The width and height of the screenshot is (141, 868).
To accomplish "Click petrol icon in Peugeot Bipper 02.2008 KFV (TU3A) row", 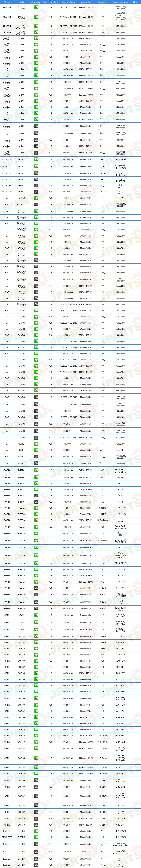I will pos(36,831).
